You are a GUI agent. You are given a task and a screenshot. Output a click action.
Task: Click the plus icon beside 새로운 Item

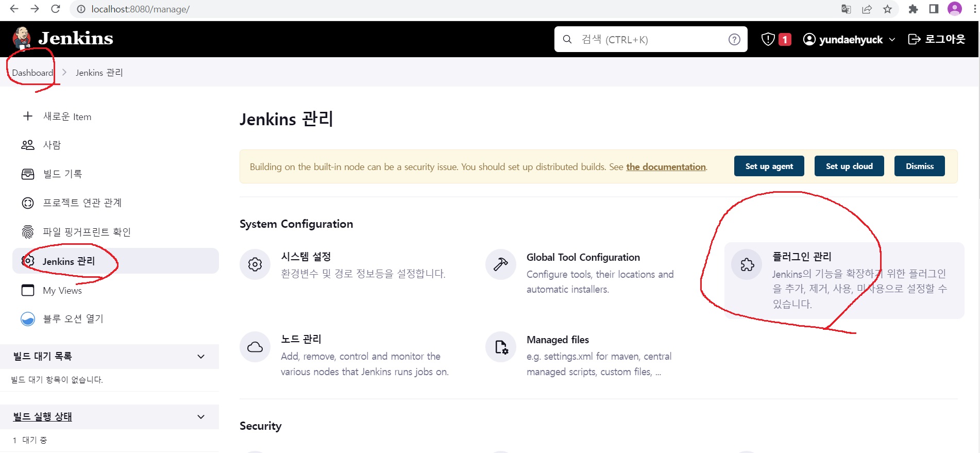point(28,116)
